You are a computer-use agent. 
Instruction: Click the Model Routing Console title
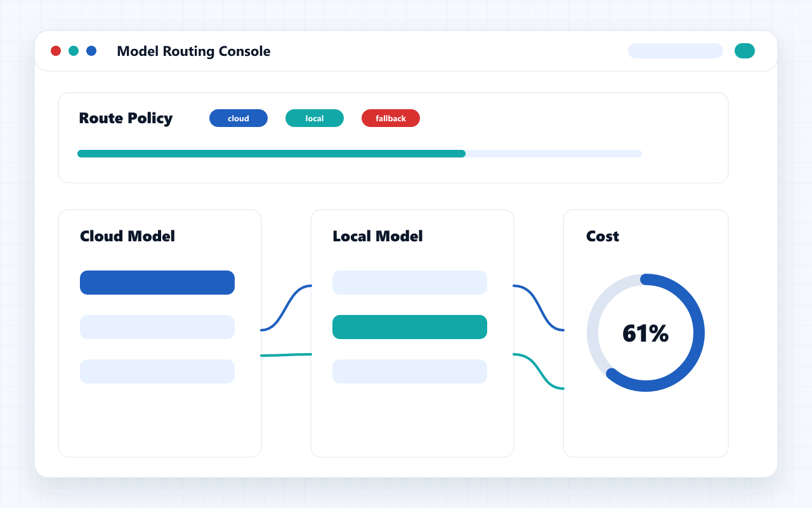(193, 51)
